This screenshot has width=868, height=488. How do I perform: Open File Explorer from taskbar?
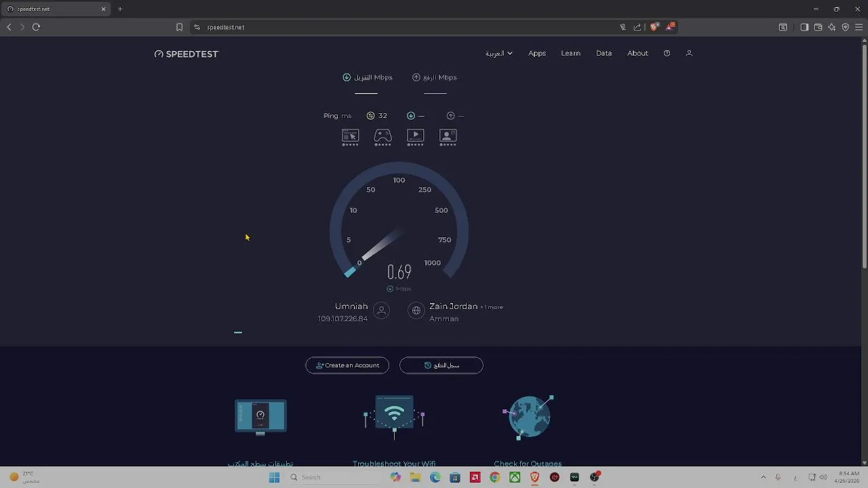[415, 477]
